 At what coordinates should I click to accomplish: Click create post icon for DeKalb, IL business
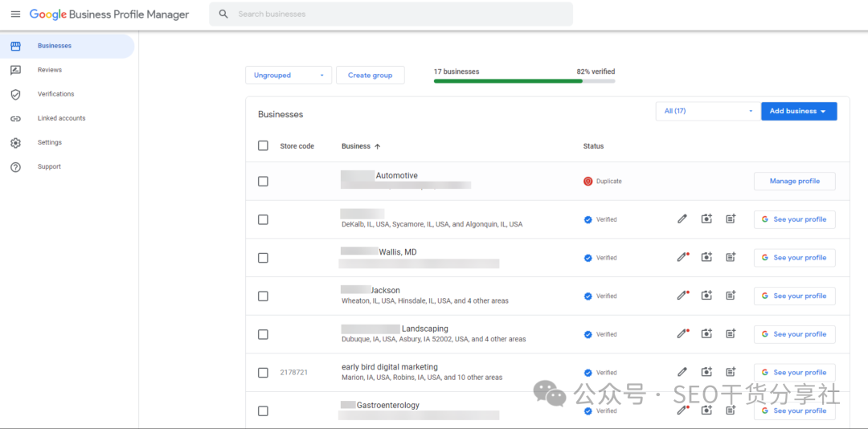(x=731, y=219)
